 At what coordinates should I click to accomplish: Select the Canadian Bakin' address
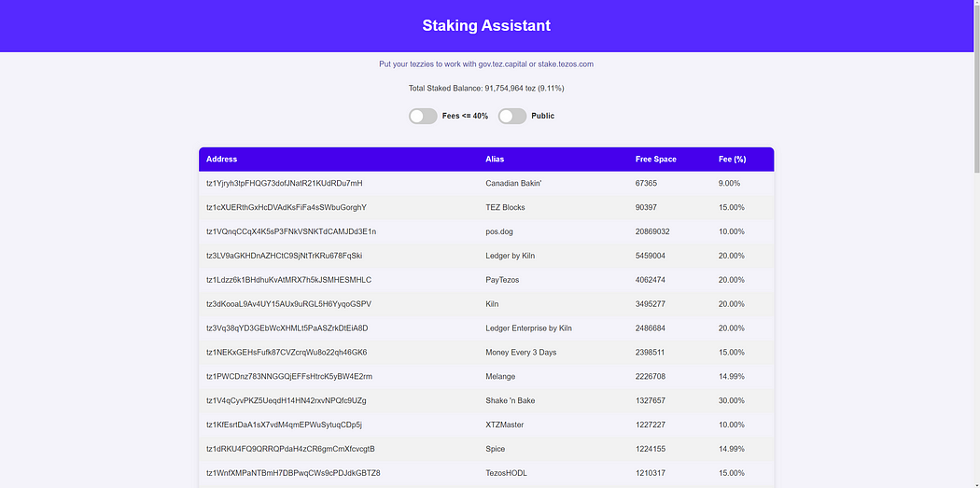[x=284, y=183]
